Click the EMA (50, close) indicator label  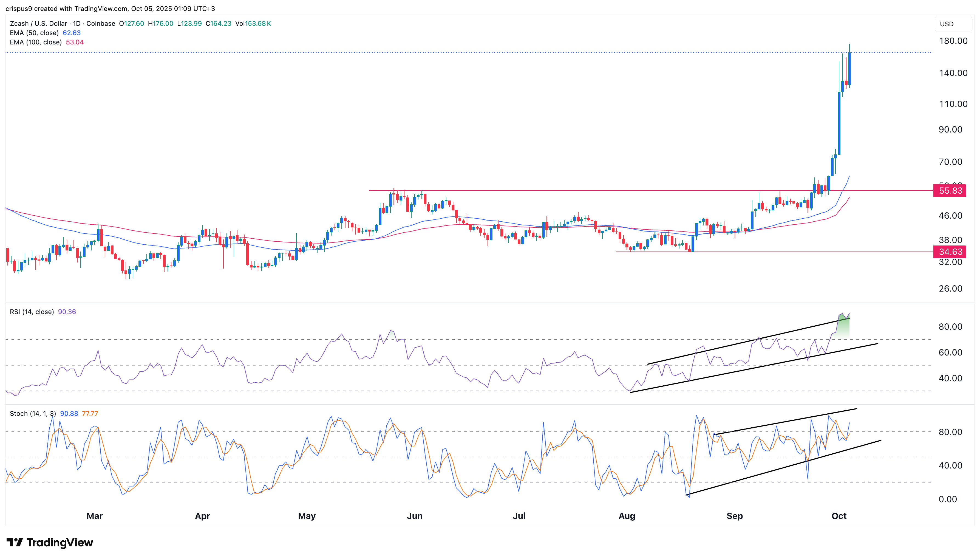(34, 33)
